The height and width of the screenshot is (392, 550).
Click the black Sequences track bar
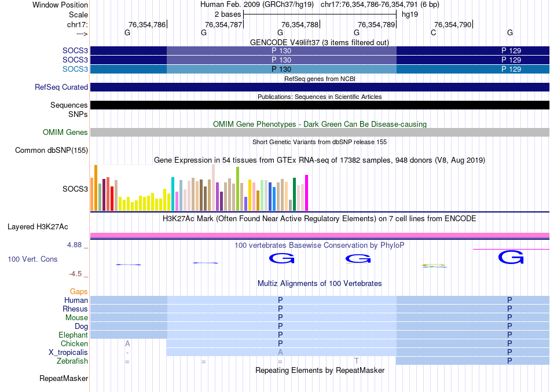tap(320, 105)
